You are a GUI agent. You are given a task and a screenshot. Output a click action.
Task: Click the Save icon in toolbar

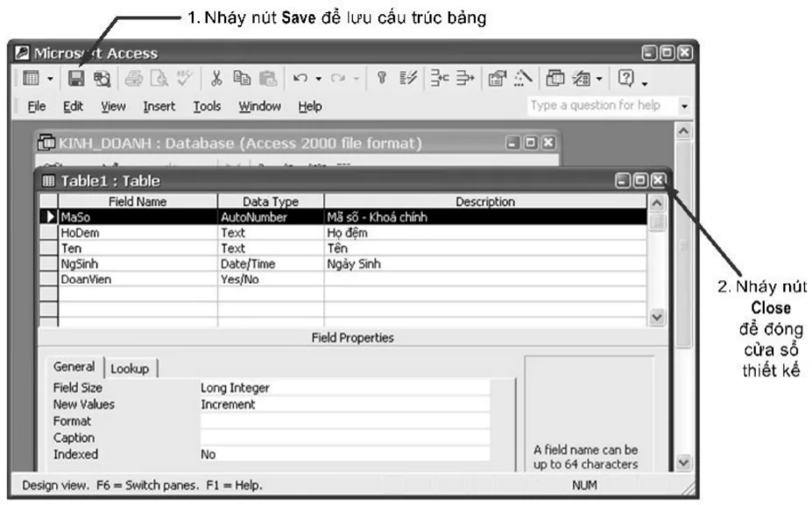(76, 79)
